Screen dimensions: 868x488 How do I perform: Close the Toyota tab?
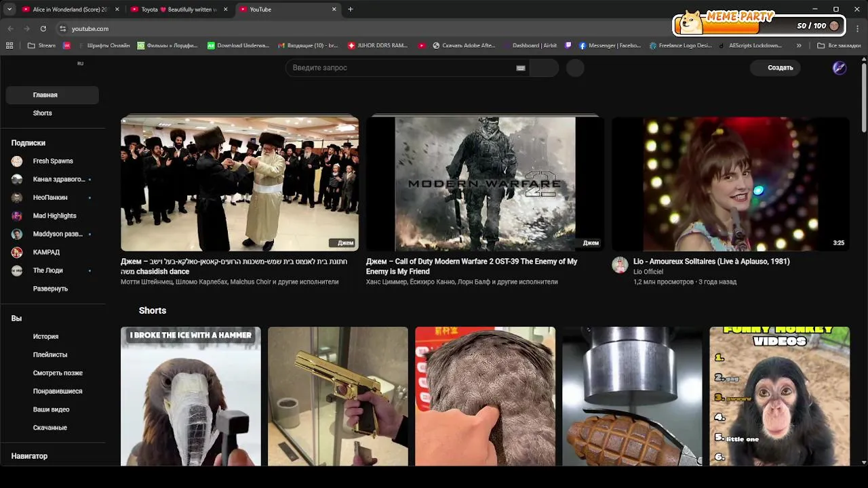[226, 9]
